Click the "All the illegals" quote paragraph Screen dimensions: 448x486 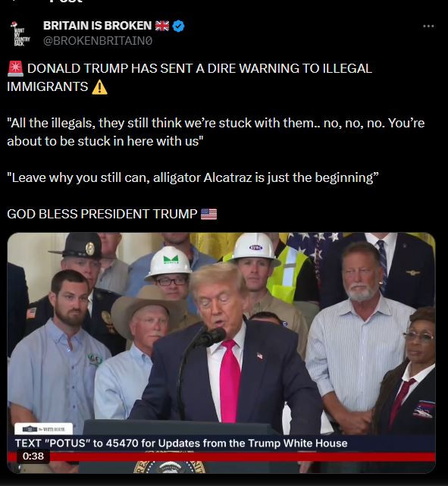[x=215, y=132]
